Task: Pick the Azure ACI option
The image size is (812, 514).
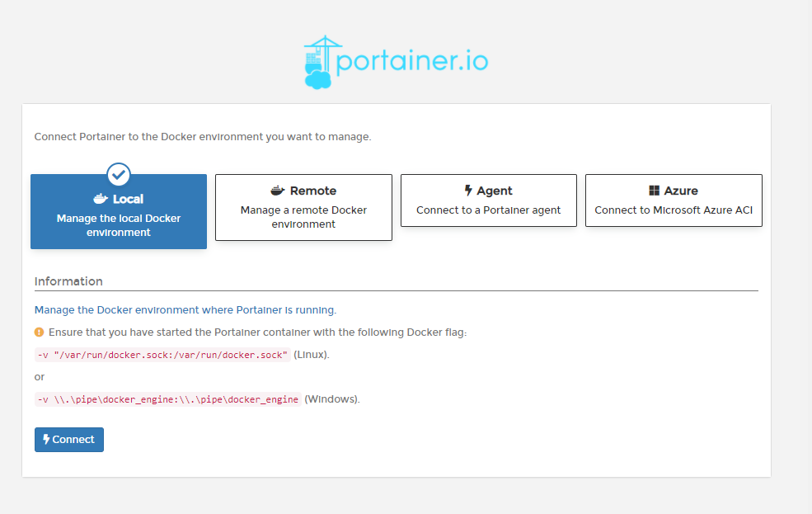Action: point(674,200)
